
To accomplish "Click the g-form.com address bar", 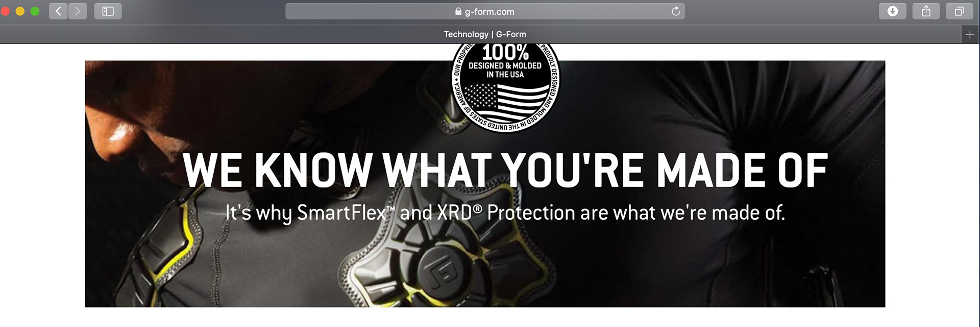I will pyautogui.click(x=485, y=11).
